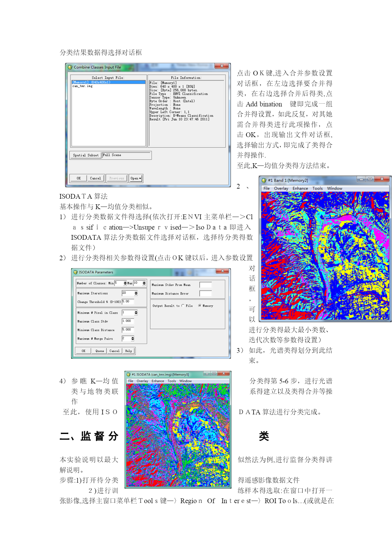Select the Memory output radio button
The width and height of the screenshot is (392, 554).
pos(200,306)
